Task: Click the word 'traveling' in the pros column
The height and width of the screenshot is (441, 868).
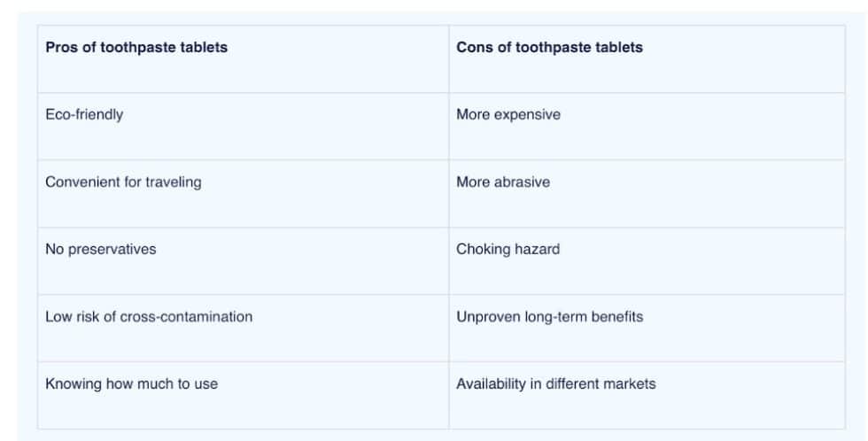Action: [x=173, y=182]
